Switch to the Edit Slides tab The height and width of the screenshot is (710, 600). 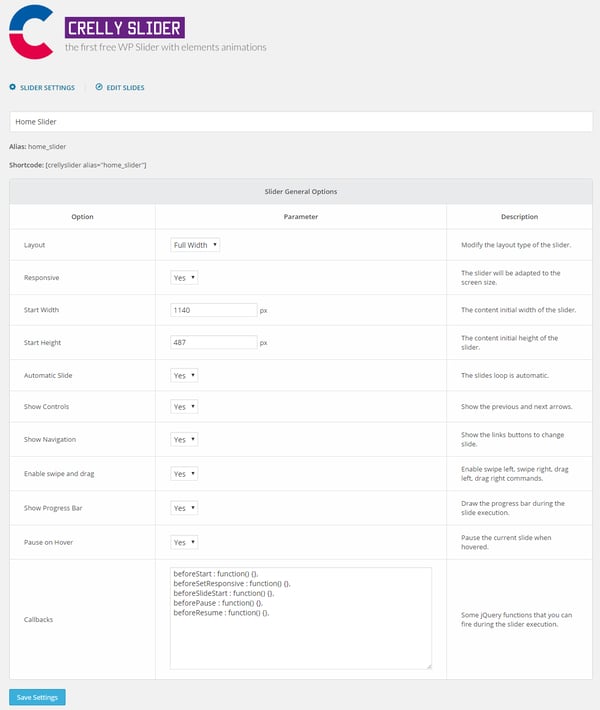125,88
